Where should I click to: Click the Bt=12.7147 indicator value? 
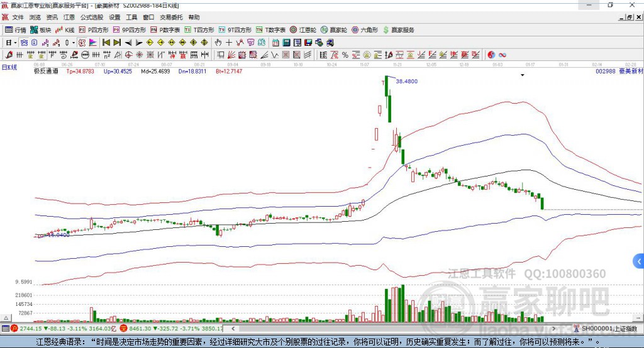pyautogui.click(x=229, y=71)
